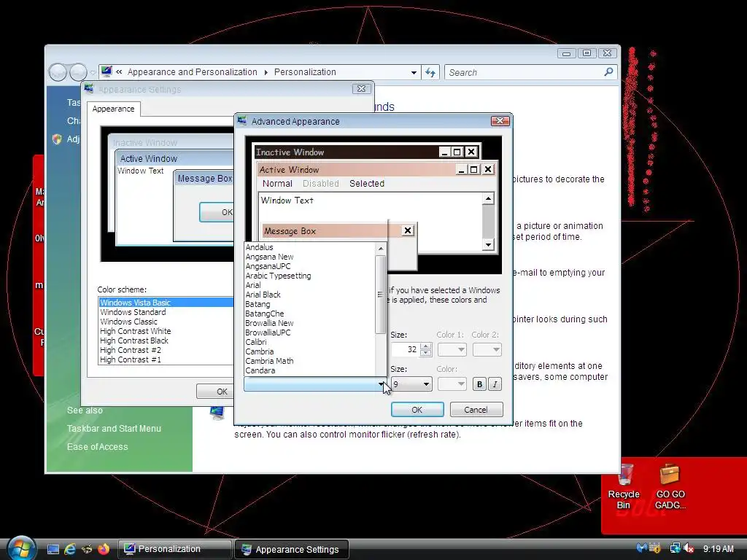
Task: Open the font size 9 dropdown
Action: tap(411, 384)
